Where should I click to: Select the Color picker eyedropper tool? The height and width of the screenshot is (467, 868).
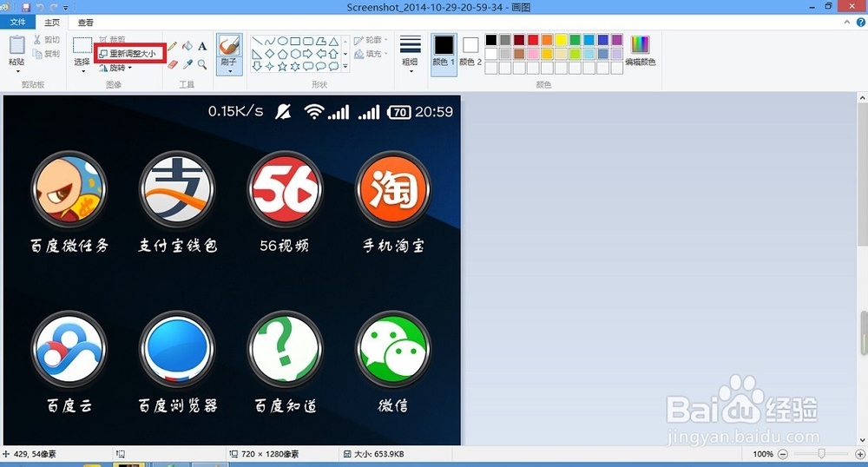click(187, 65)
